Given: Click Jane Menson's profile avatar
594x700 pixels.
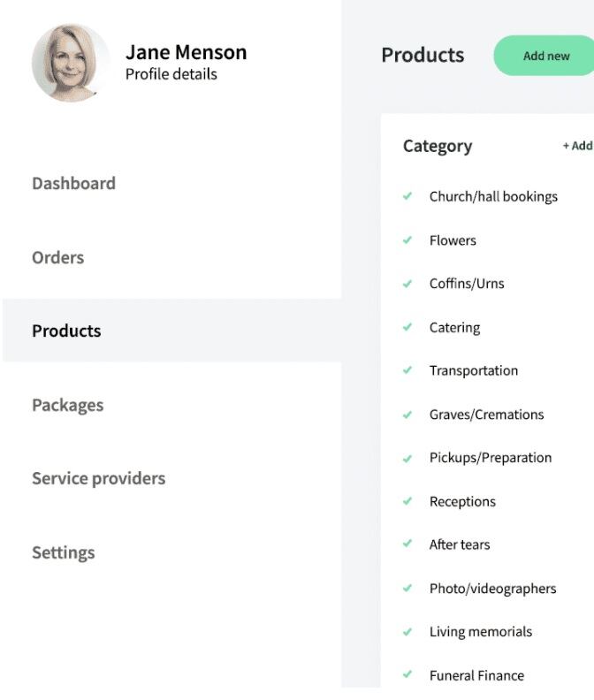Looking at the screenshot, I should (71, 63).
